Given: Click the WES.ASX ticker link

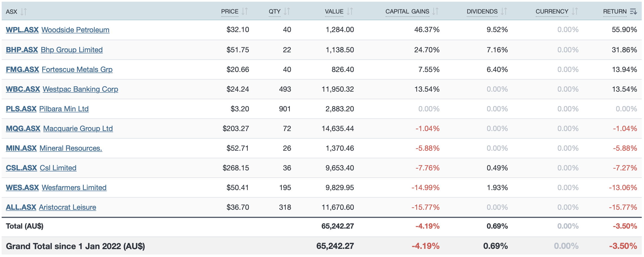Looking at the screenshot, I should point(22,188).
